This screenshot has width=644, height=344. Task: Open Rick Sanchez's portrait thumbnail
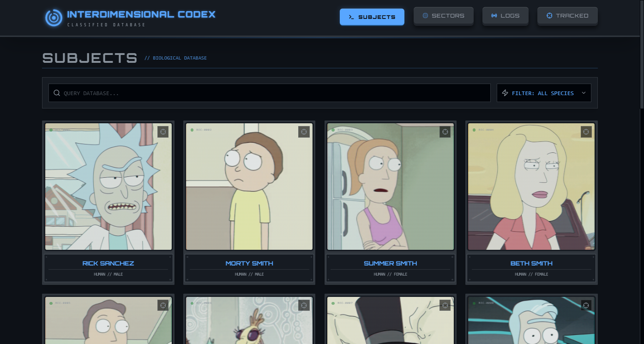click(x=108, y=187)
